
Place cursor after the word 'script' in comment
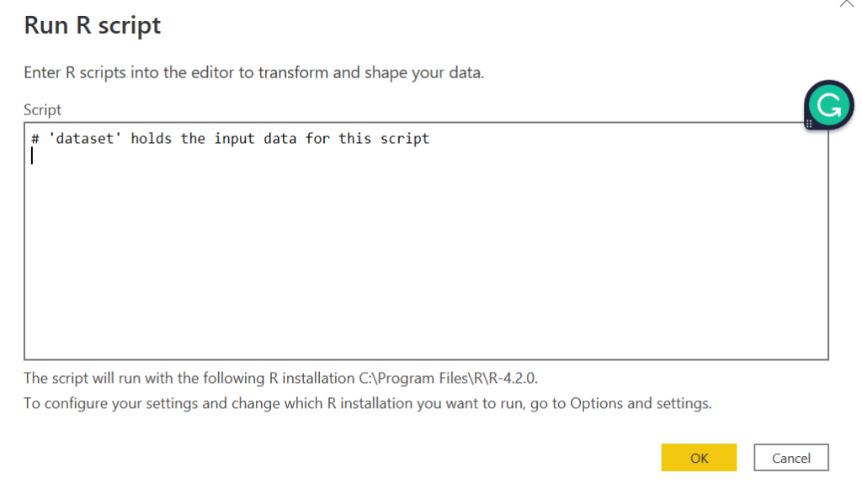(x=430, y=139)
